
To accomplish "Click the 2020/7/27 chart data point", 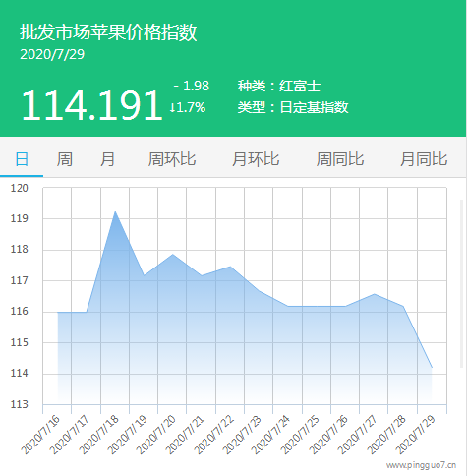I will point(375,294).
